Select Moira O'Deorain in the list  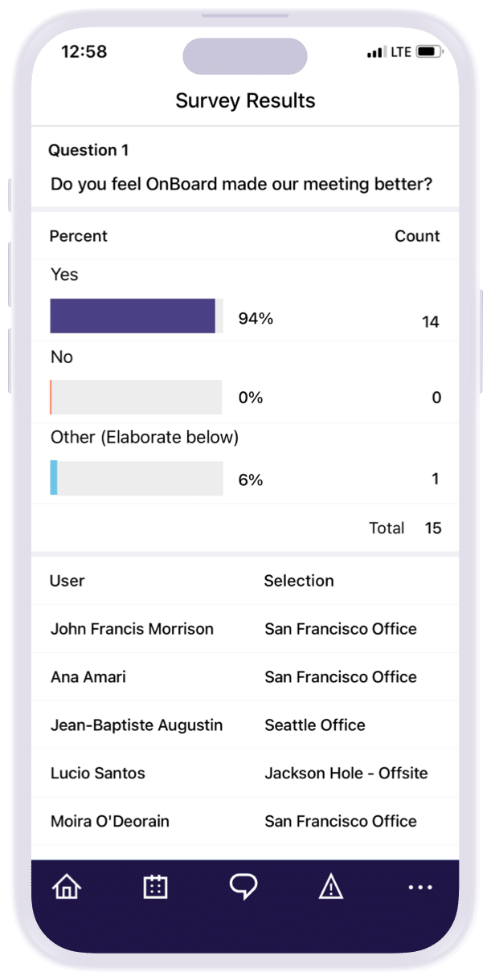pyautogui.click(x=110, y=822)
